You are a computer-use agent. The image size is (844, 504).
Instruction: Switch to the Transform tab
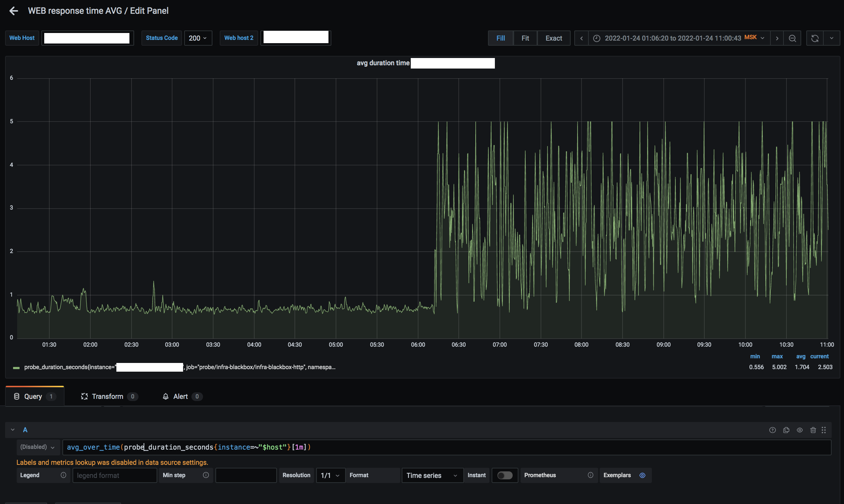[x=109, y=396]
